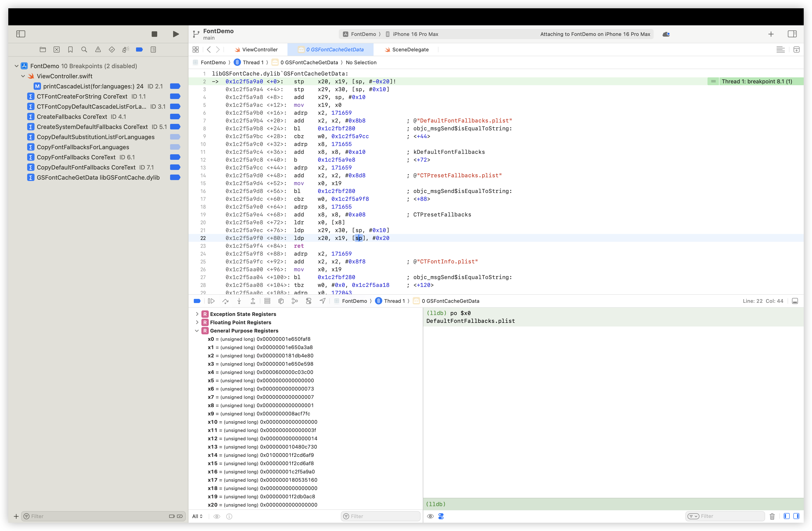Click the Step Into debug icon
The height and width of the screenshot is (531, 812).
[239, 301]
